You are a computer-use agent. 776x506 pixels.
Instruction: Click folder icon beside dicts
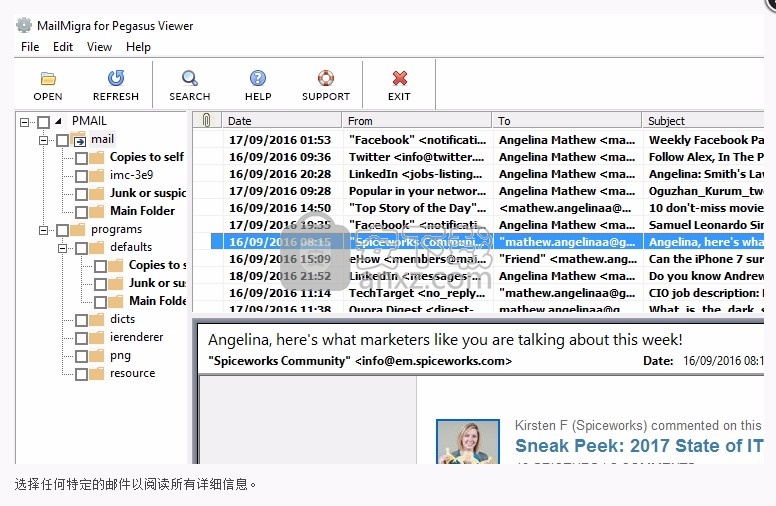coord(97,319)
